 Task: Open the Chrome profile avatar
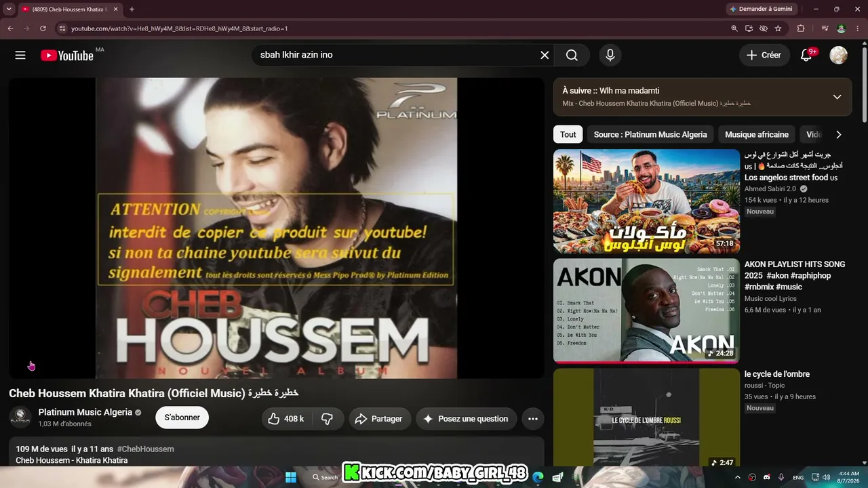click(x=842, y=28)
